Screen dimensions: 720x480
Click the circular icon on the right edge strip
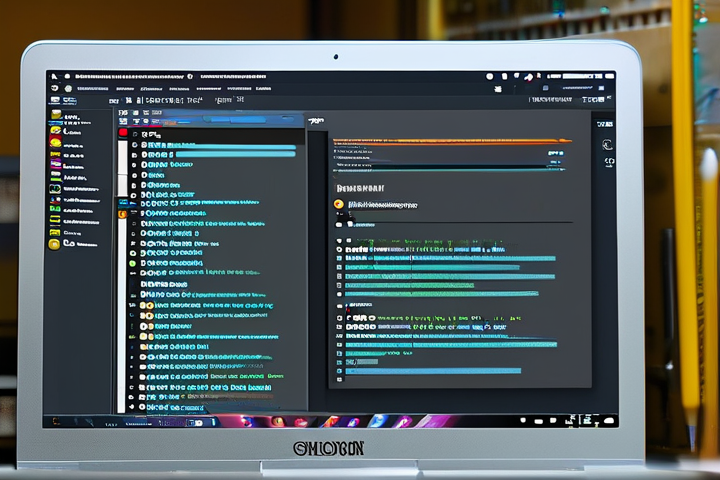607,145
